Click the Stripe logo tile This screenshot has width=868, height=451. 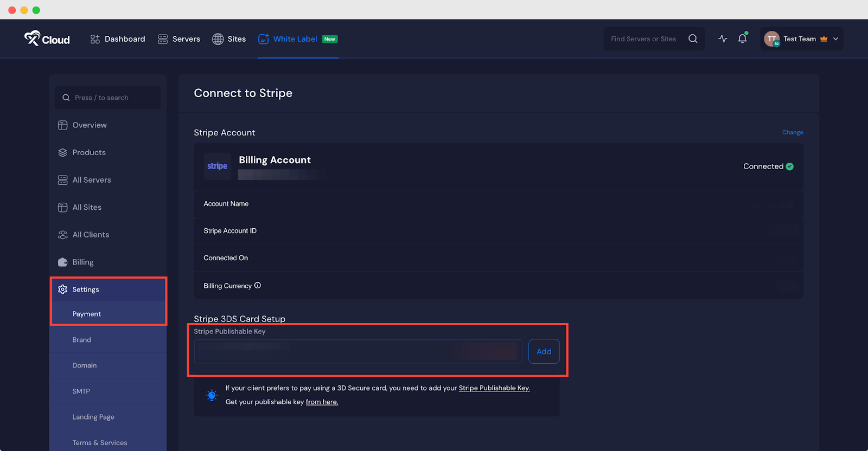point(217,166)
